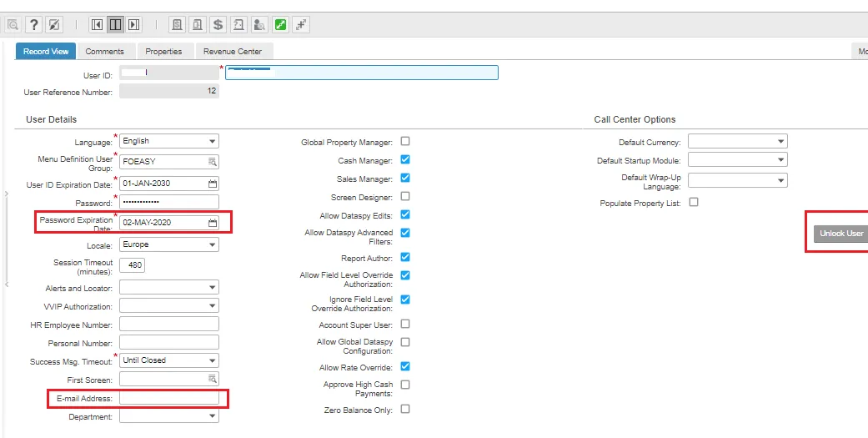Toggle Allow Field Level Override Authorization checkbox
Screen dimensions: 868x438
[405, 275]
